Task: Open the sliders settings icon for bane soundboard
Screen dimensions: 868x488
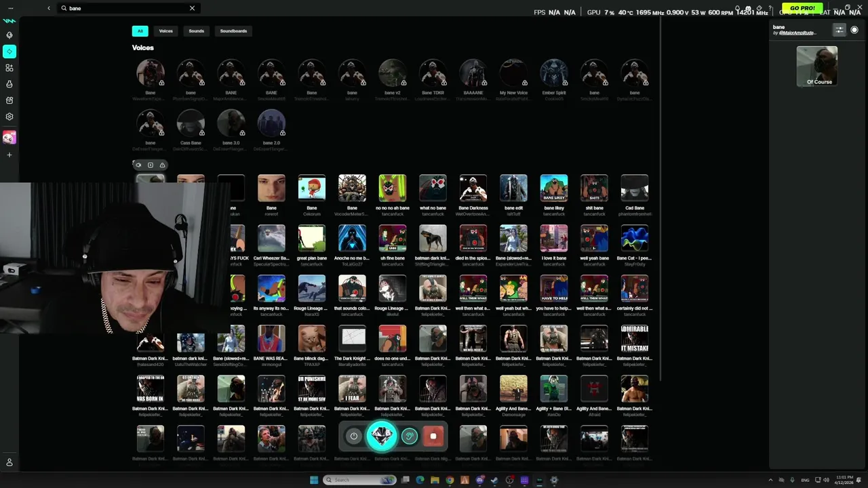Action: (x=840, y=30)
